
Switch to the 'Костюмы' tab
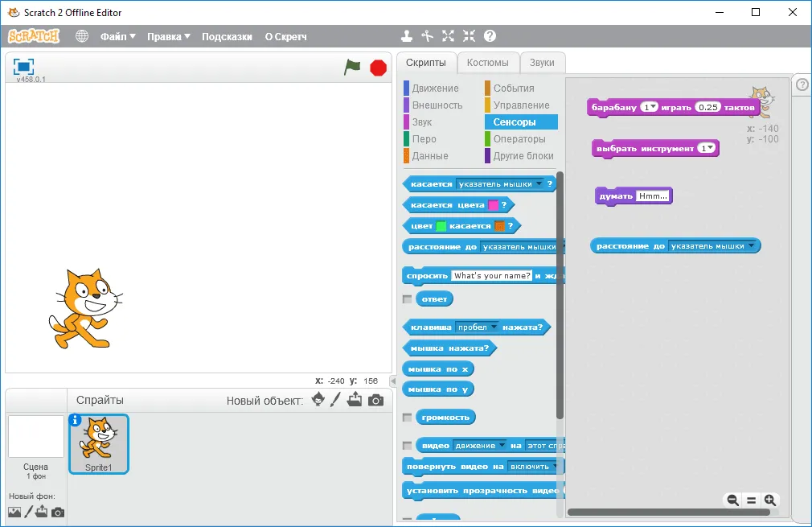(487, 63)
